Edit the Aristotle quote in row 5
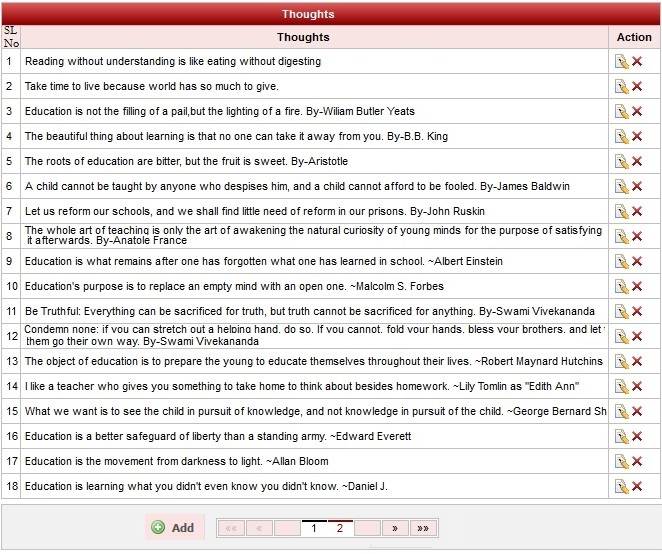 (622, 162)
